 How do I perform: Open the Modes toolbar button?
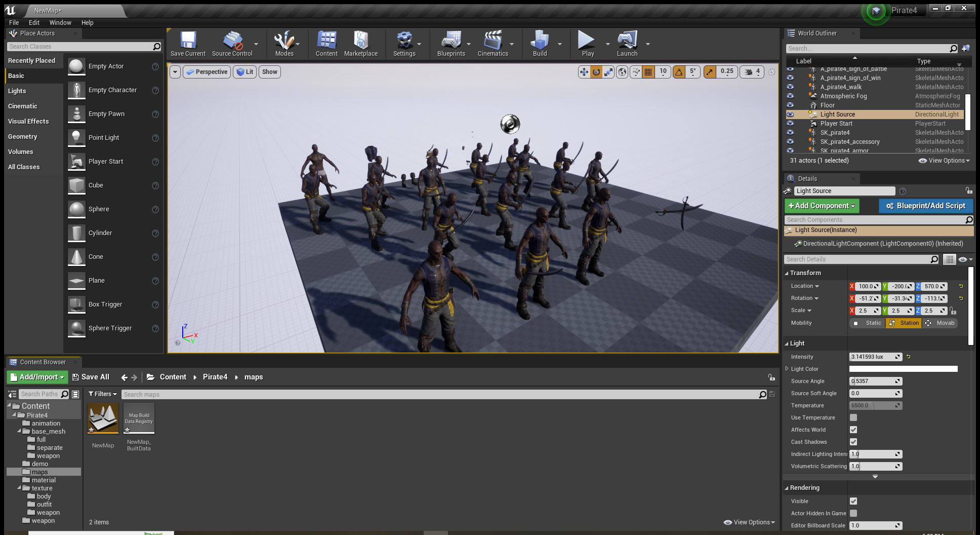pyautogui.click(x=284, y=44)
